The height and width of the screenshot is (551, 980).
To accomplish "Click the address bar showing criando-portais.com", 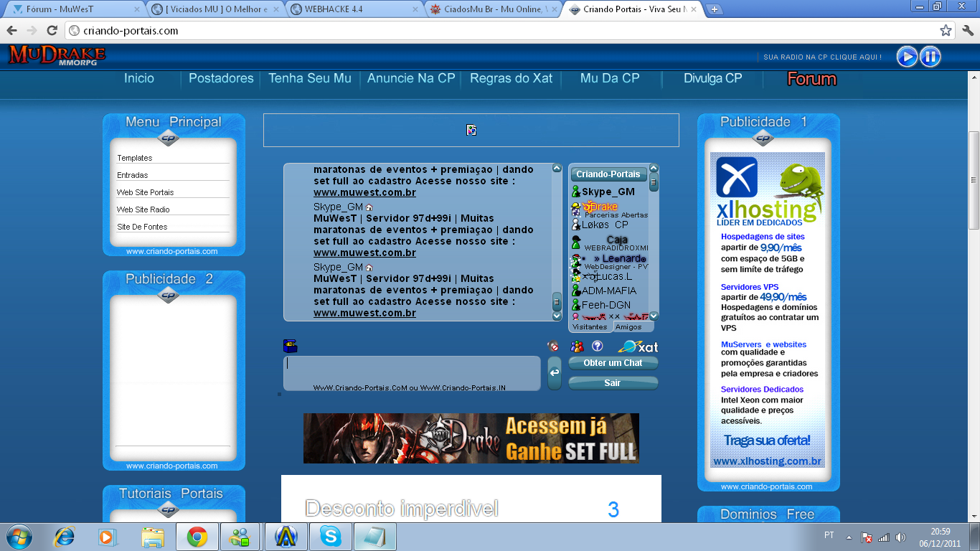I will coord(511,31).
